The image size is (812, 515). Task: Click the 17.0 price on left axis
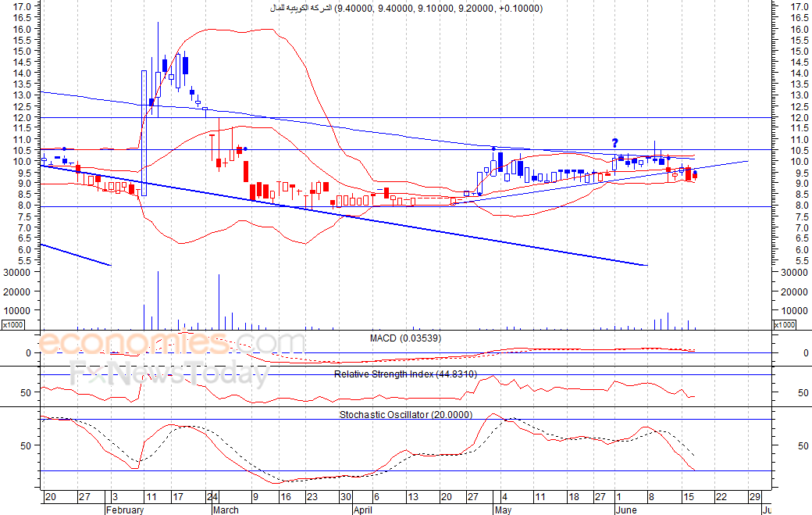(x=23, y=7)
